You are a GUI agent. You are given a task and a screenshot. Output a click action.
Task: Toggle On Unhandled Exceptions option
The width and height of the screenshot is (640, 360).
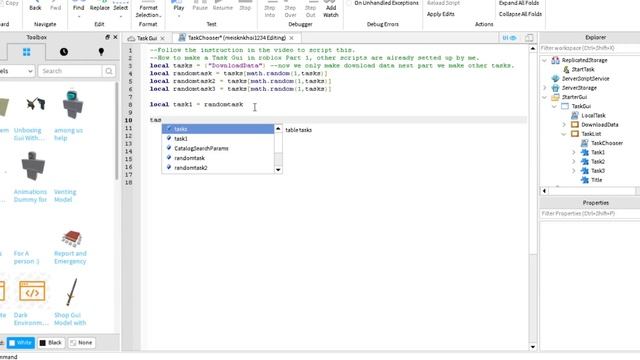(382, 3)
